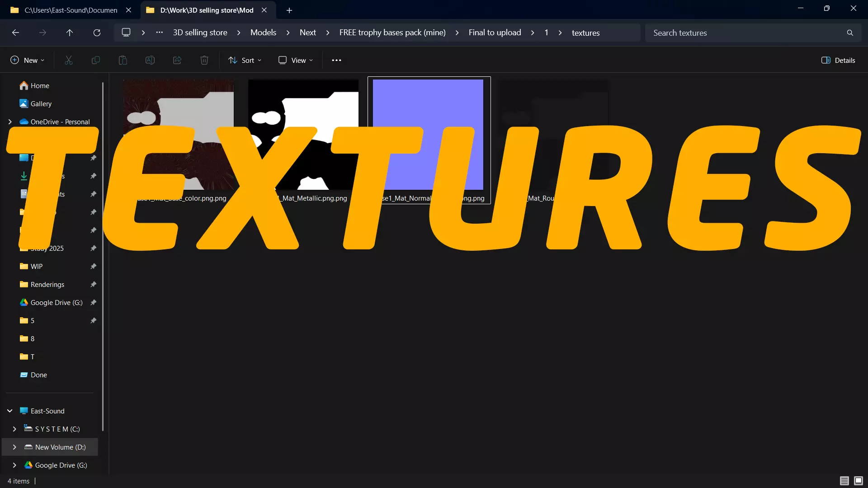Open the Renderings folder in the sidebar

click(47, 284)
